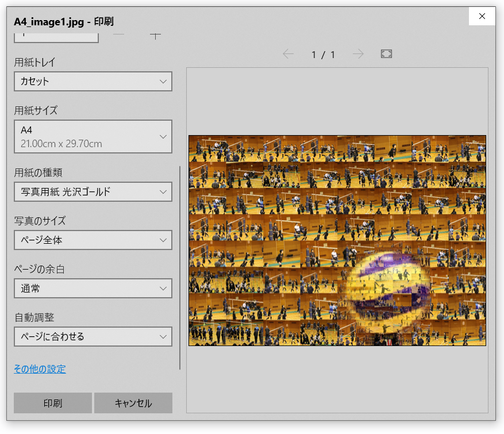Viewport: 504px width, 434px height.
Task: Toggle full-screen preview icon
Action: click(x=386, y=54)
